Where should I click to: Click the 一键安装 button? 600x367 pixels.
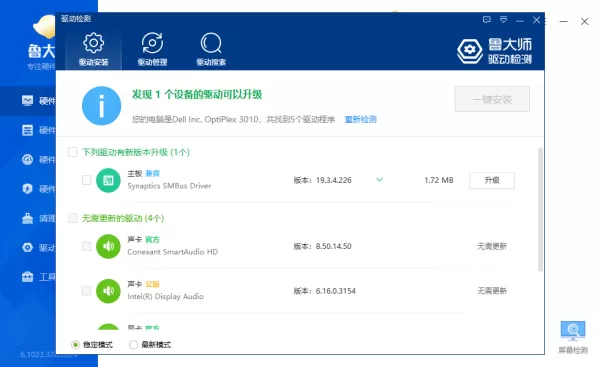tap(492, 99)
